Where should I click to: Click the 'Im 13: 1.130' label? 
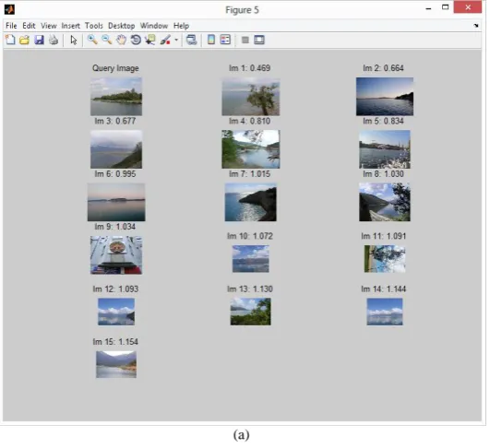coord(250,289)
